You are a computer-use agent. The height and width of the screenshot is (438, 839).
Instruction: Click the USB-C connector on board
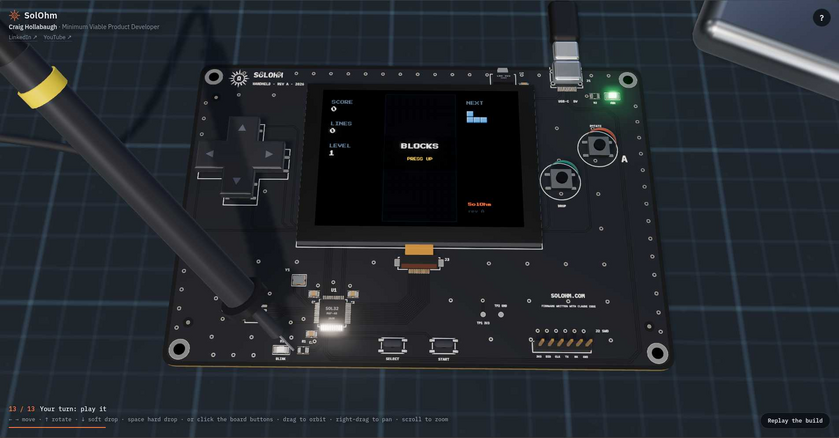pos(567,78)
